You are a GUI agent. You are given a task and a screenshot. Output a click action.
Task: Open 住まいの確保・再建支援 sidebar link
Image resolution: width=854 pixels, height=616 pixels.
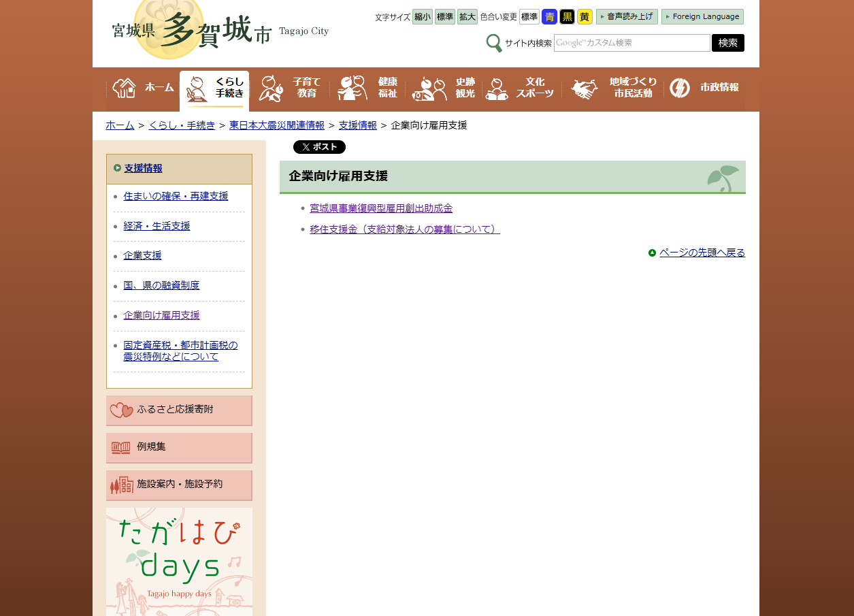176,196
